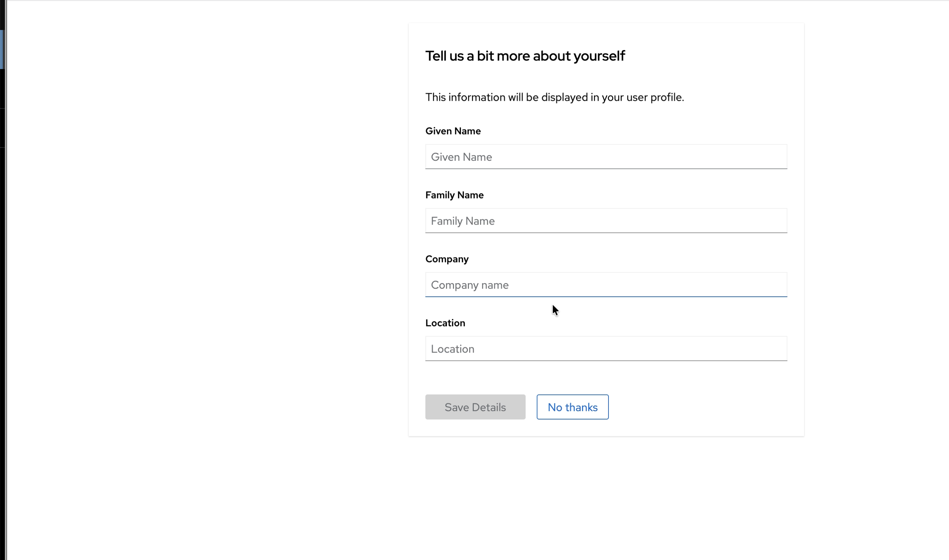This screenshot has width=949, height=560.
Task: Click the gray vertical divider beside sidebar
Action: click(6, 264)
